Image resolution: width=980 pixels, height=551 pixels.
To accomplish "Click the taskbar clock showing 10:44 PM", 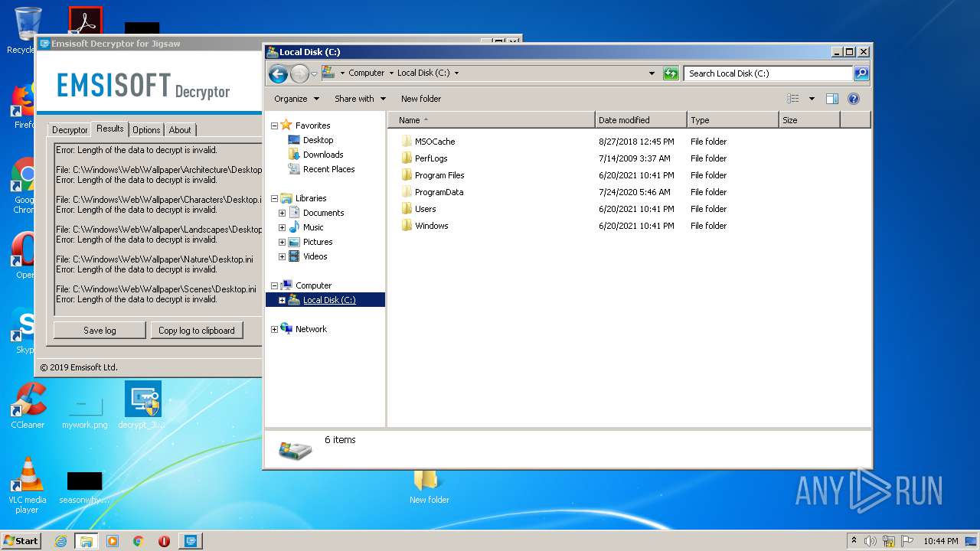I will pos(940,541).
